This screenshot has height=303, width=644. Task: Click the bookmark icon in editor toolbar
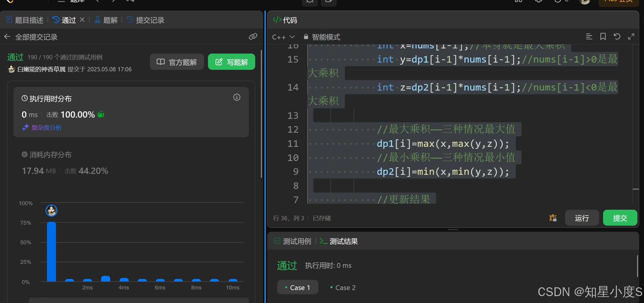click(x=603, y=37)
